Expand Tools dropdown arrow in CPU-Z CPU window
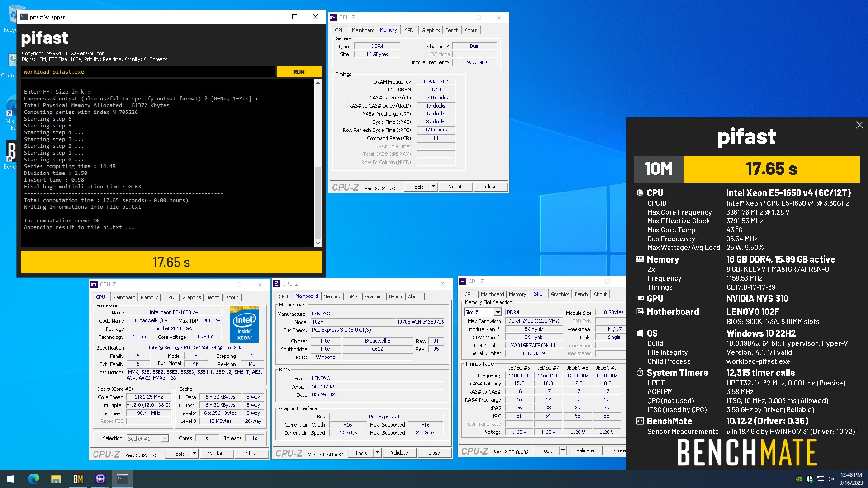This screenshot has width=868, height=488. pyautogui.click(x=195, y=454)
